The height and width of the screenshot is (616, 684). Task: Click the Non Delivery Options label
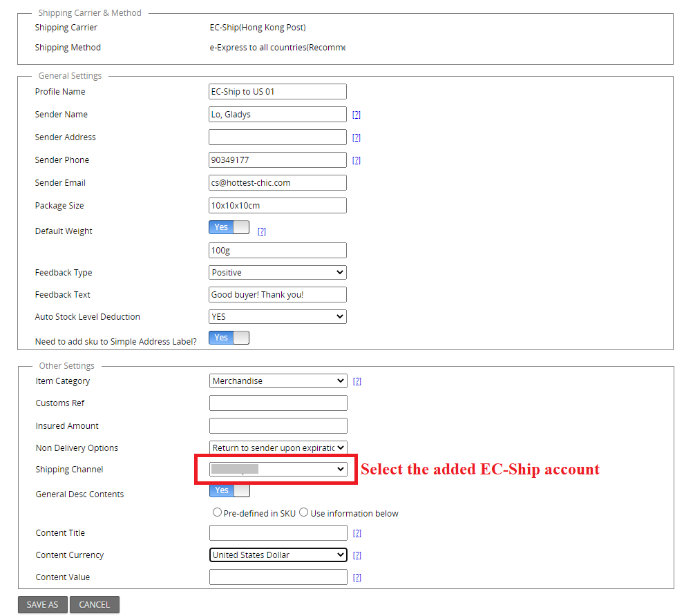[77, 448]
